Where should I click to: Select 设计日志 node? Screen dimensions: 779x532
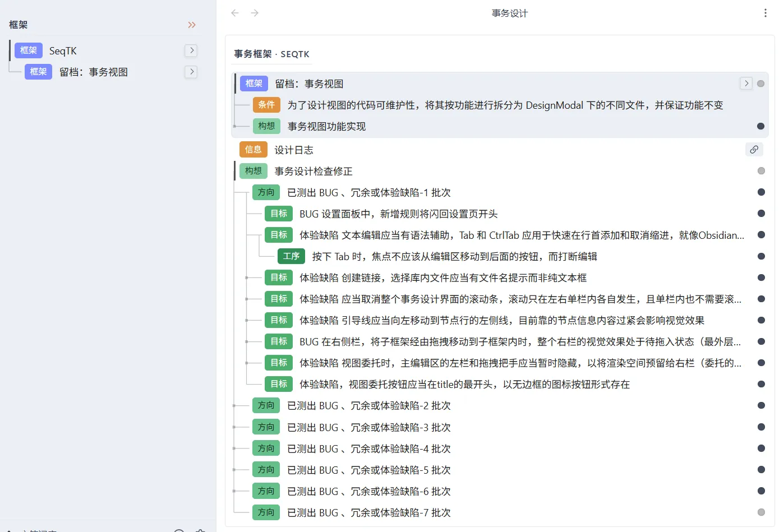[x=294, y=150]
